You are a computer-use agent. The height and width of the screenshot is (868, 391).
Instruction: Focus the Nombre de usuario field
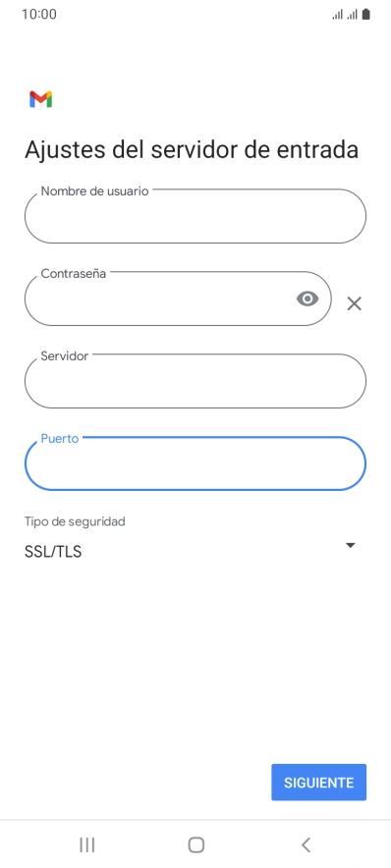point(195,216)
